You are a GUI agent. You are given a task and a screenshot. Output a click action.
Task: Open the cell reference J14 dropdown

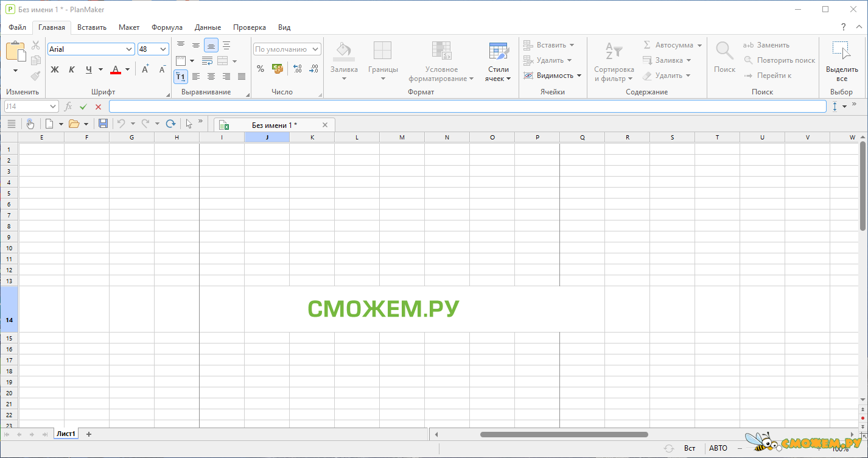tap(53, 106)
